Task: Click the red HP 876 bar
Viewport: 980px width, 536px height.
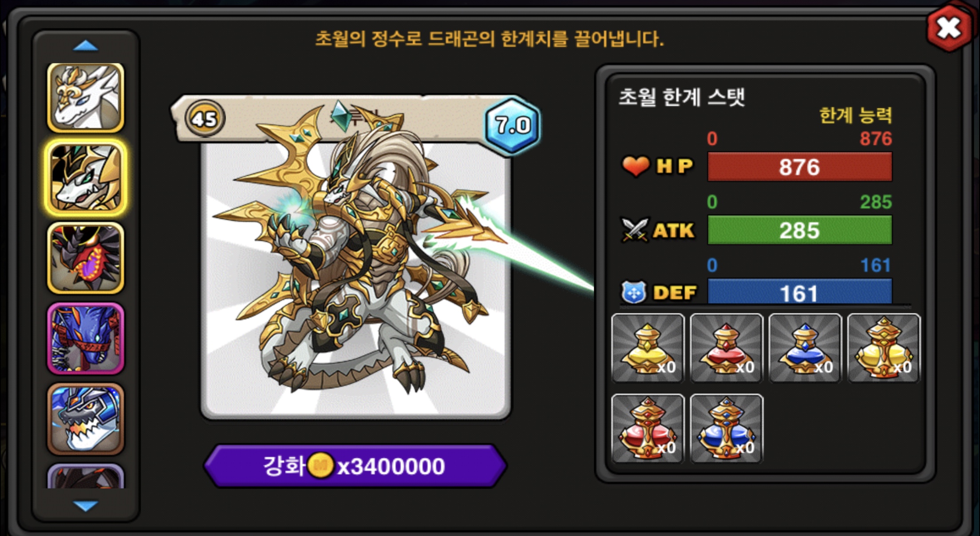Action: coord(800,167)
